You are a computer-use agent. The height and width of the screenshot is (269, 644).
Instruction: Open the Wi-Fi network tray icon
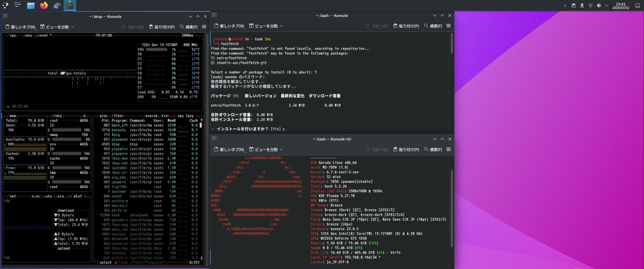click(591, 5)
